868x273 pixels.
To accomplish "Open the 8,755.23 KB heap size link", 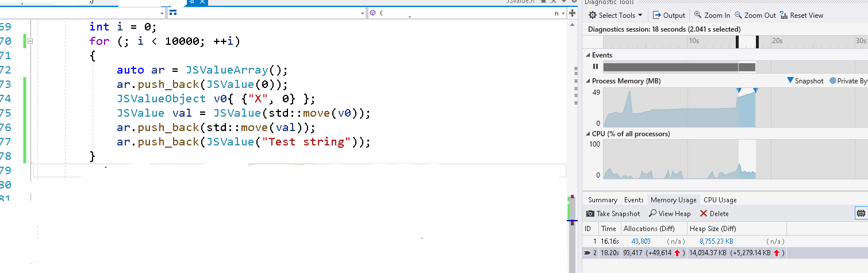I will (716, 241).
